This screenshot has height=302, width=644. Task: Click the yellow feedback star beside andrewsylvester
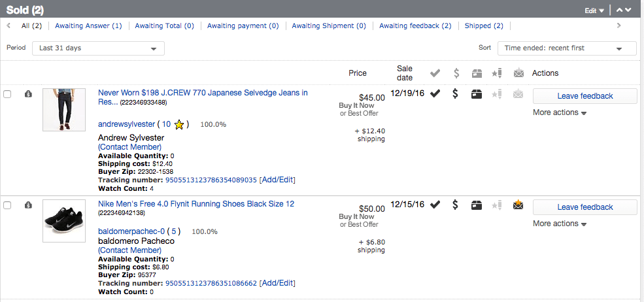tap(179, 124)
